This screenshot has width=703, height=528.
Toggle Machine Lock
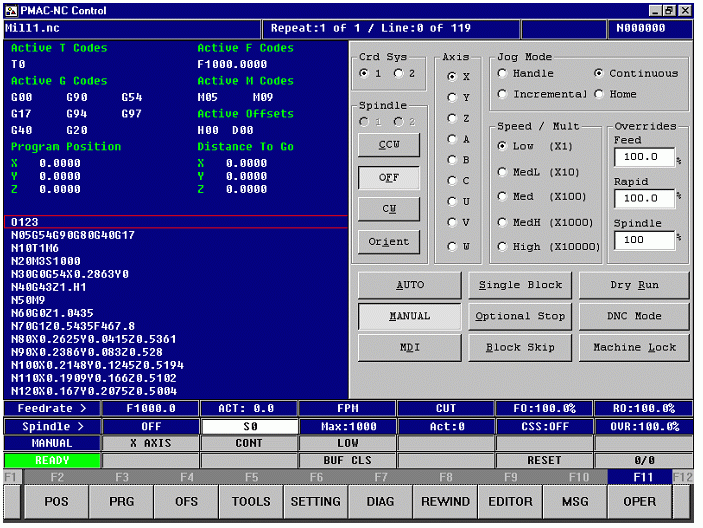tap(634, 348)
